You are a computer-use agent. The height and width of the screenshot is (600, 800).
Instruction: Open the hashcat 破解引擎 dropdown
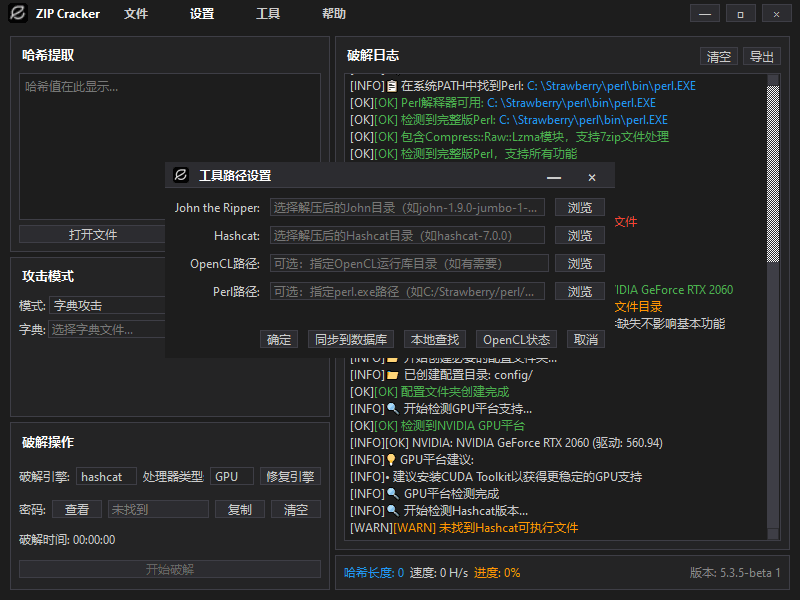click(x=106, y=476)
